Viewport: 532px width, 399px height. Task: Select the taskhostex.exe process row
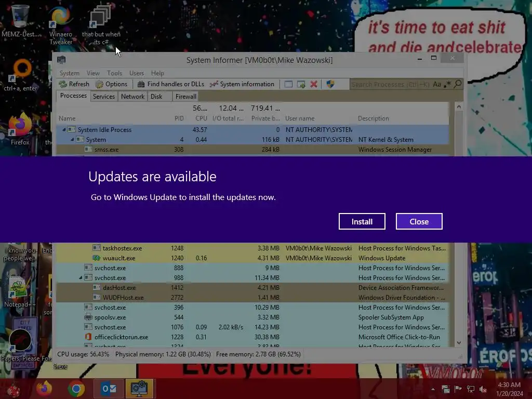point(253,248)
